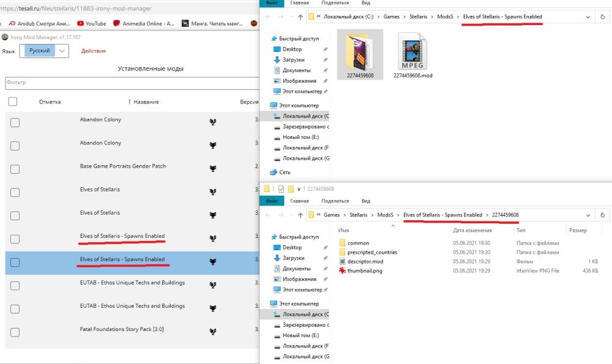Screen dimensions: 612x364
Task: Sort files by the Имя column
Action: click(x=343, y=230)
